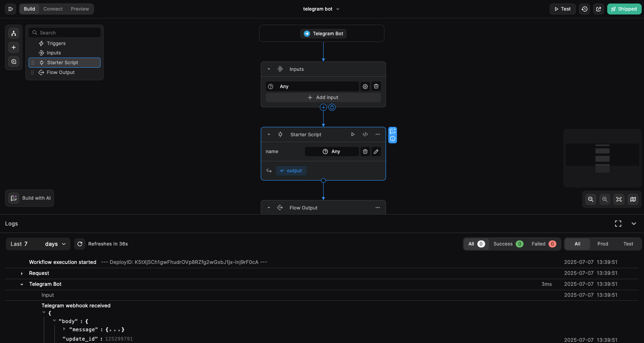Collapse the Logs panel with chevron
The width and height of the screenshot is (644, 343).
tap(634, 224)
